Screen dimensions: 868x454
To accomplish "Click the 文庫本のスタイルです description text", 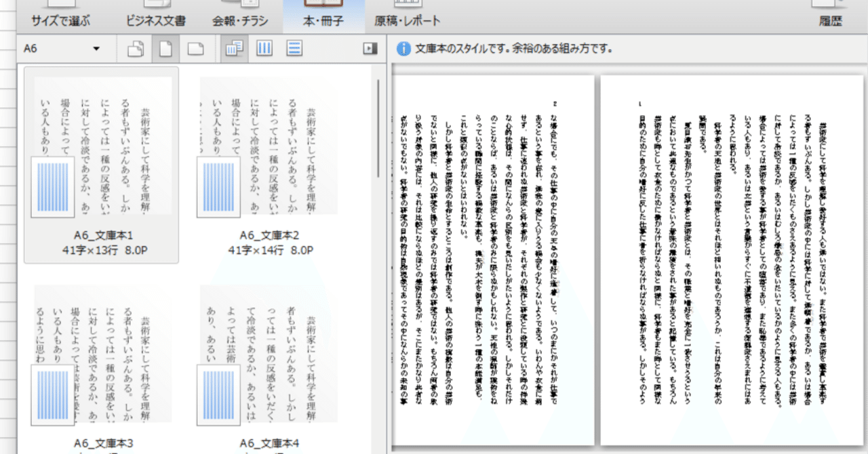I will tap(515, 49).
